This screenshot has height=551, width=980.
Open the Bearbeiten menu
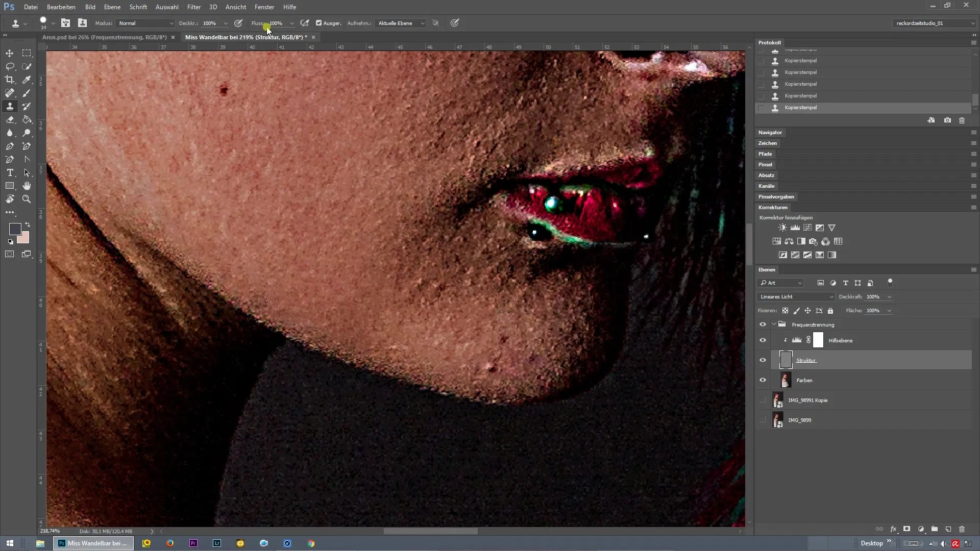click(61, 7)
